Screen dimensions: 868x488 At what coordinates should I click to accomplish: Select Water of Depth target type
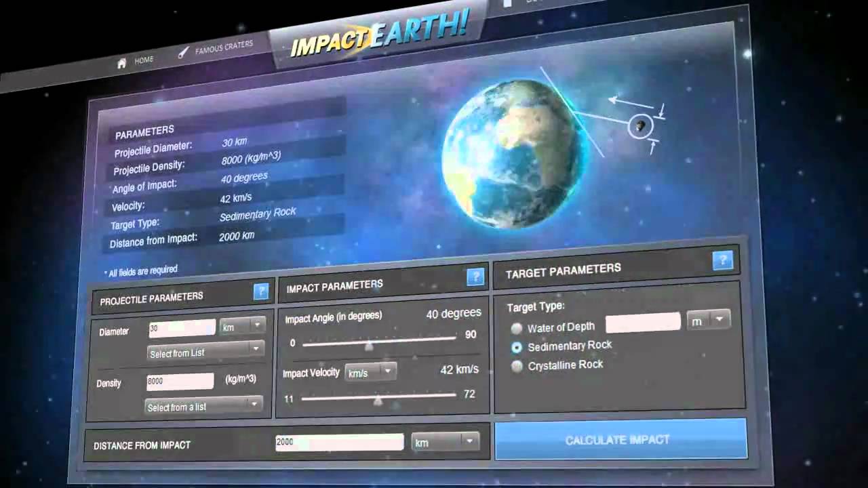click(x=517, y=329)
